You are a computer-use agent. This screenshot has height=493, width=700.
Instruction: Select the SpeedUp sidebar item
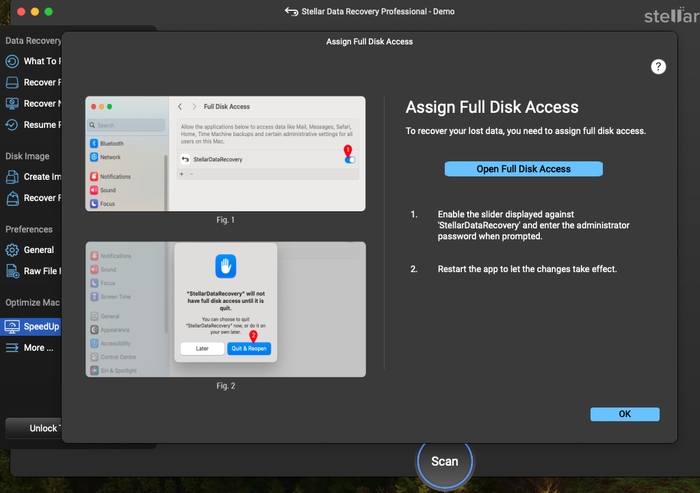pyautogui.click(x=31, y=326)
